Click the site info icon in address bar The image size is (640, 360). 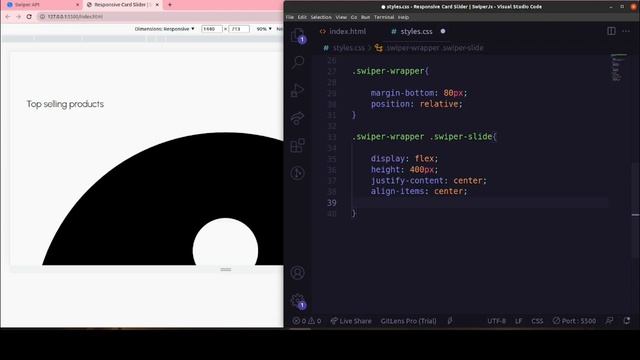(x=42, y=17)
